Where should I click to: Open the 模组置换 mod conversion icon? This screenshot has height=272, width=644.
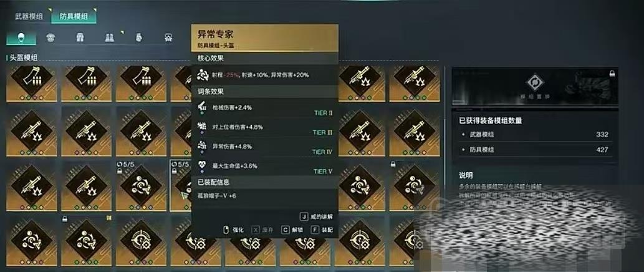tap(535, 82)
